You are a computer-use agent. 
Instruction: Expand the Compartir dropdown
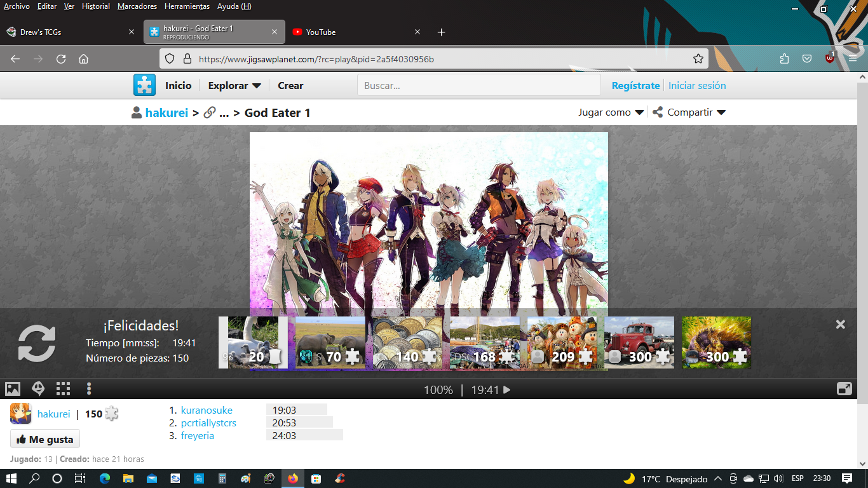point(689,112)
